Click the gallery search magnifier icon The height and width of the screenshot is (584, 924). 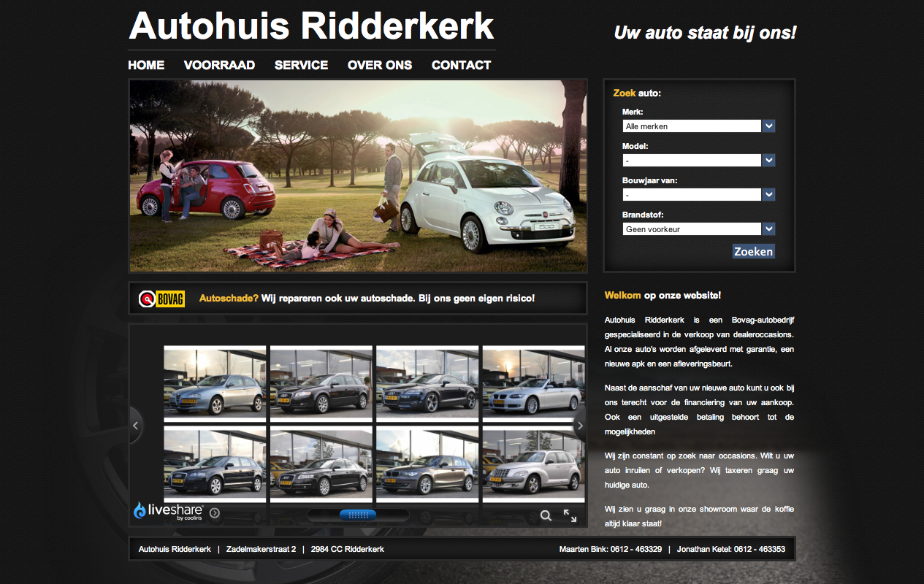click(546, 516)
